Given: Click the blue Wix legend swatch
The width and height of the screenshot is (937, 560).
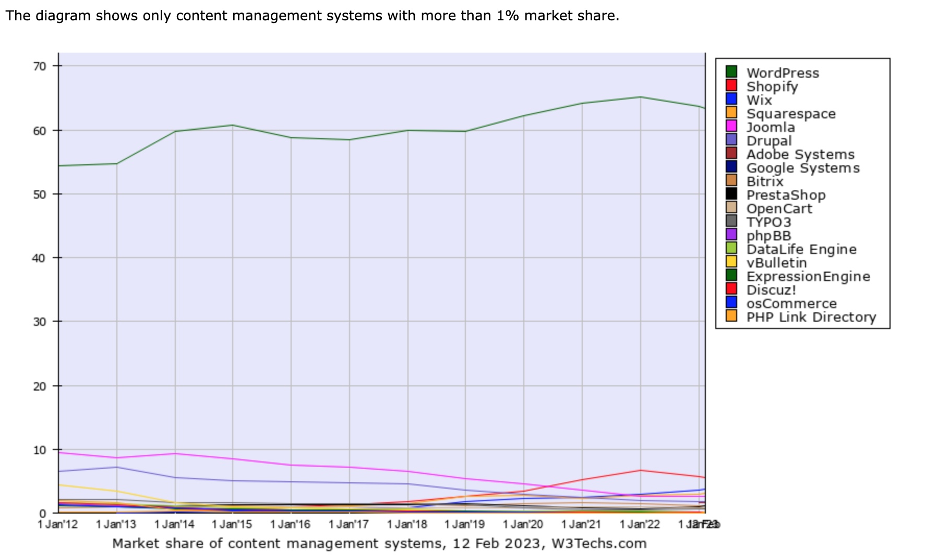Looking at the screenshot, I should [731, 99].
